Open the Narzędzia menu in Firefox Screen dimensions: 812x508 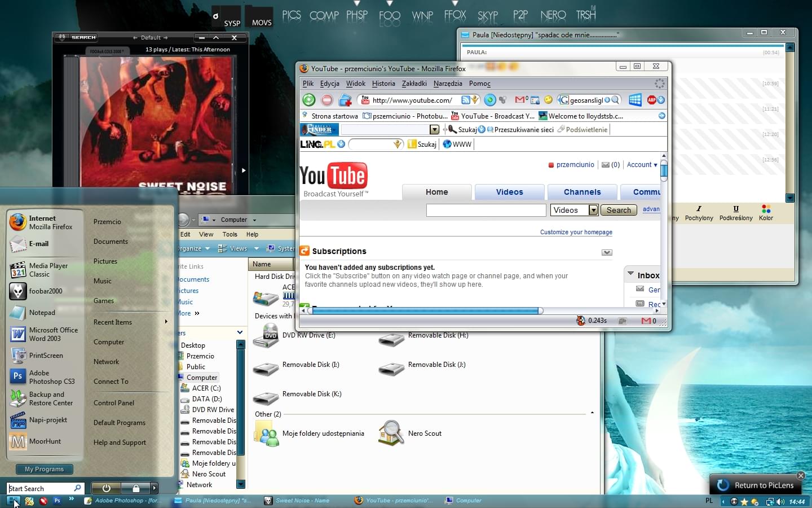pyautogui.click(x=448, y=84)
